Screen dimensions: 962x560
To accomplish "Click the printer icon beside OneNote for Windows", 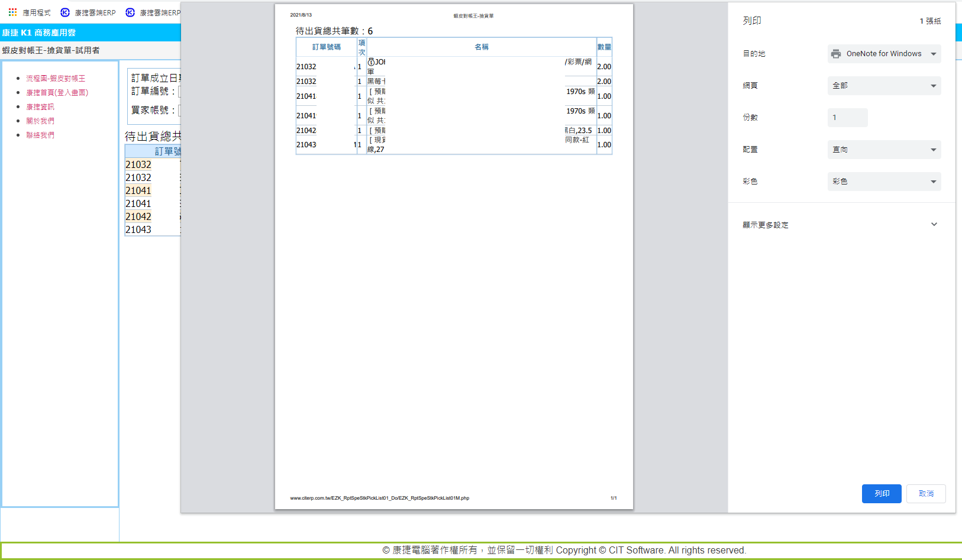I will click(x=835, y=54).
